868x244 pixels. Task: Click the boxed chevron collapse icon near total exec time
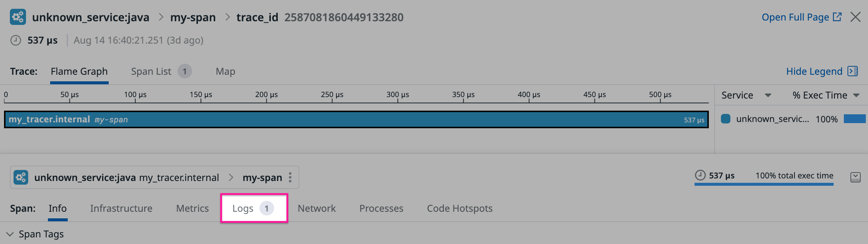pyautogui.click(x=856, y=177)
